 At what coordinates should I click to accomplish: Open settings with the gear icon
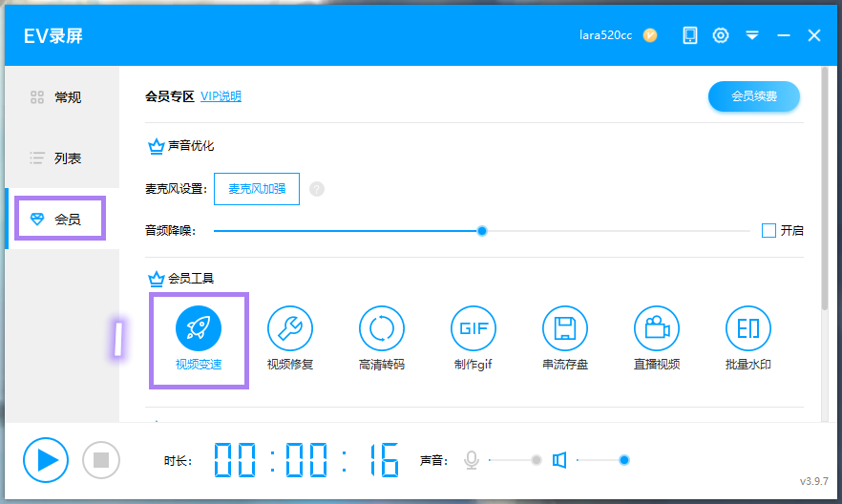[x=721, y=35]
